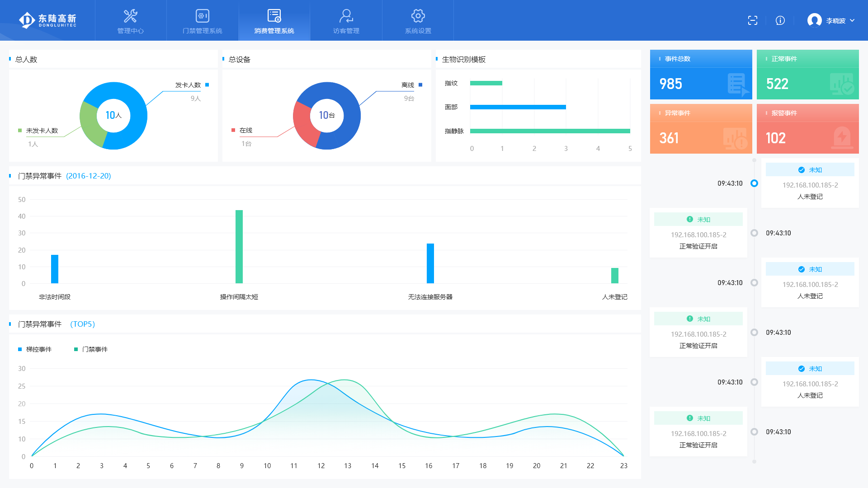Screen dimensions: 868x488
Task: Click the date (2016-12-20) label
Action: [89, 176]
